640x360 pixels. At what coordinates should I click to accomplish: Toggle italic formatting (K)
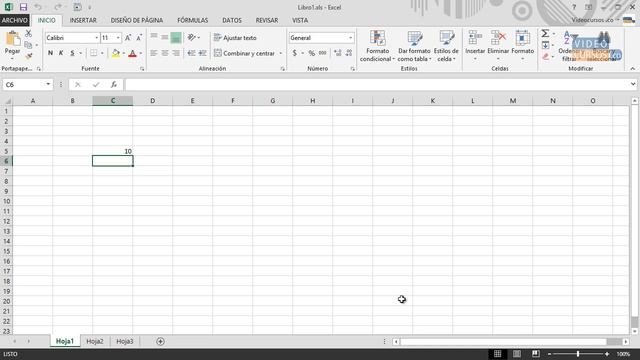(x=61, y=53)
